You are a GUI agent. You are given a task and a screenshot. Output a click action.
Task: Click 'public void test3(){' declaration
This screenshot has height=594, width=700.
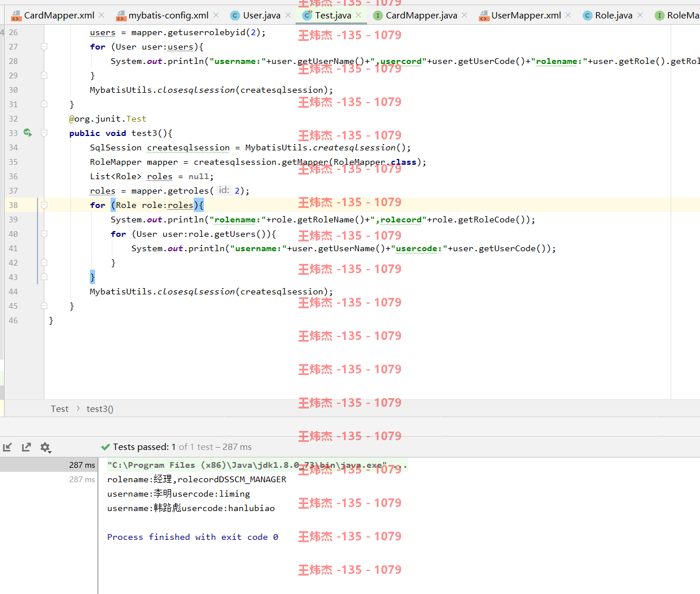[120, 133]
